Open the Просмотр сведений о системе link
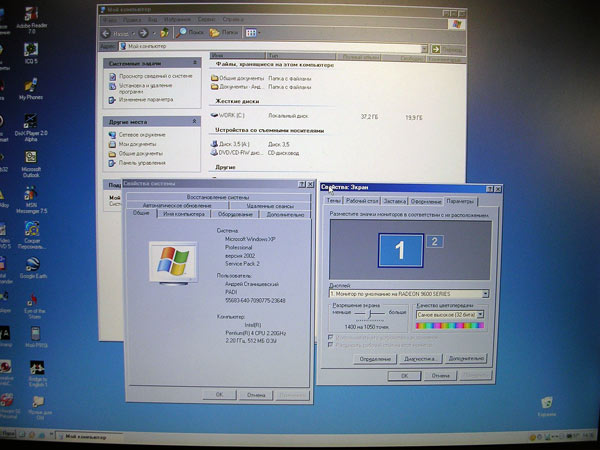Viewport: 600px width, 450px height. pos(155,76)
